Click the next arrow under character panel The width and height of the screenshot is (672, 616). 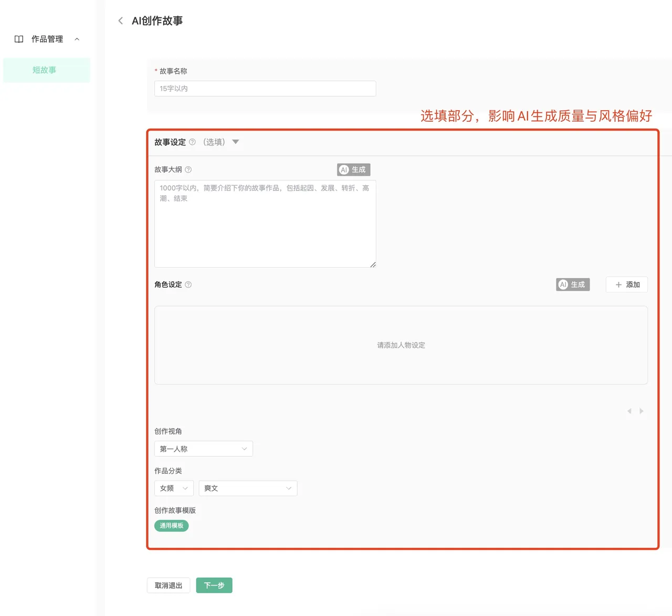tap(642, 411)
